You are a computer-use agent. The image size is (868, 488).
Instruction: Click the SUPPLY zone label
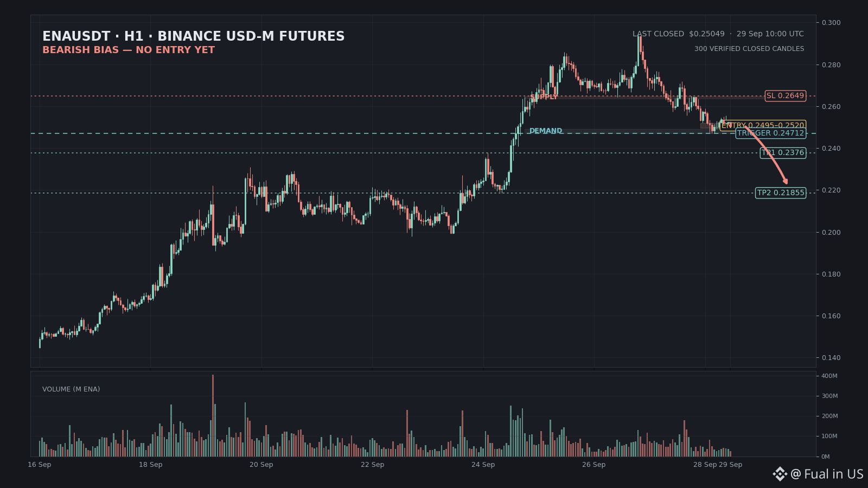(x=544, y=97)
